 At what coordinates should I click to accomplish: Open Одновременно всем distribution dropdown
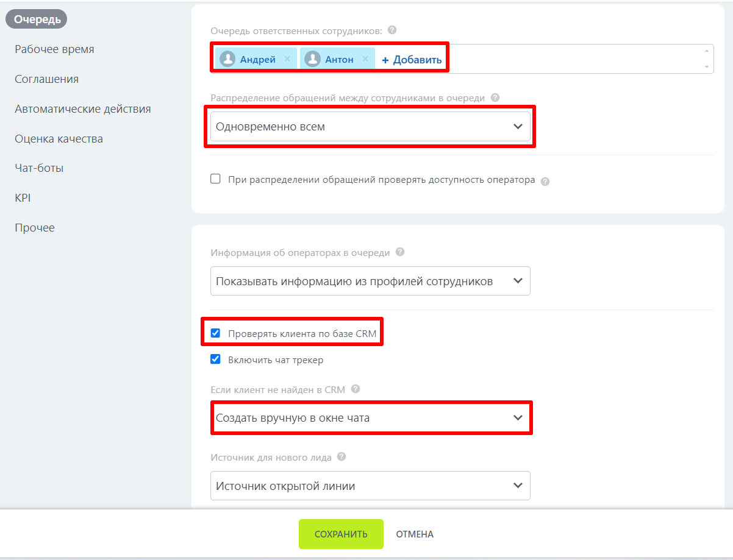[370, 127]
